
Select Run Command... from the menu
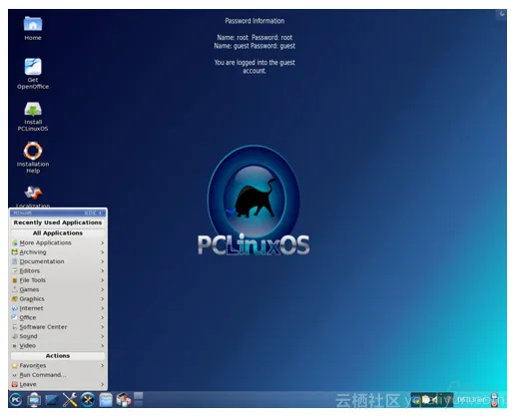[x=58, y=375]
